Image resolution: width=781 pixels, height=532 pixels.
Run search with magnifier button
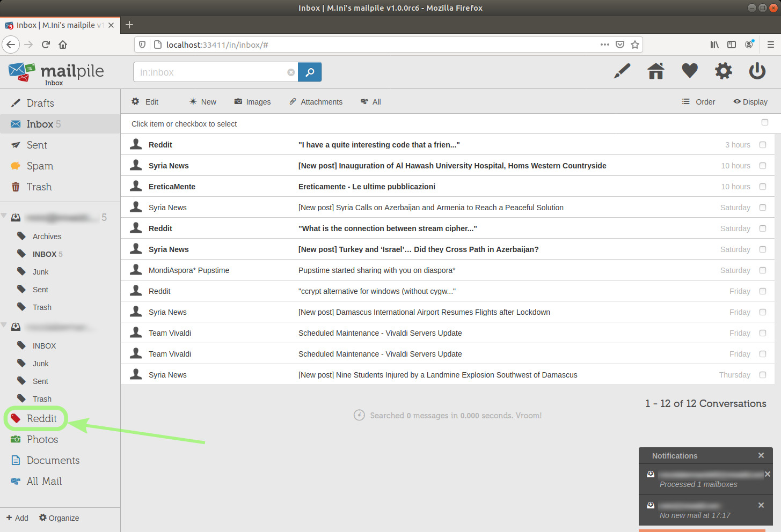(310, 72)
